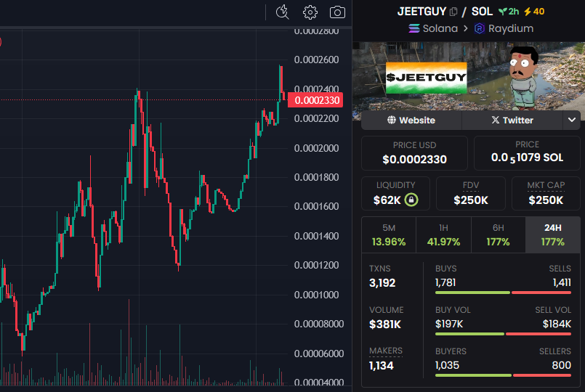Click the PRICE USD $0.0002330 box
This screenshot has width=585, height=392.
(414, 153)
